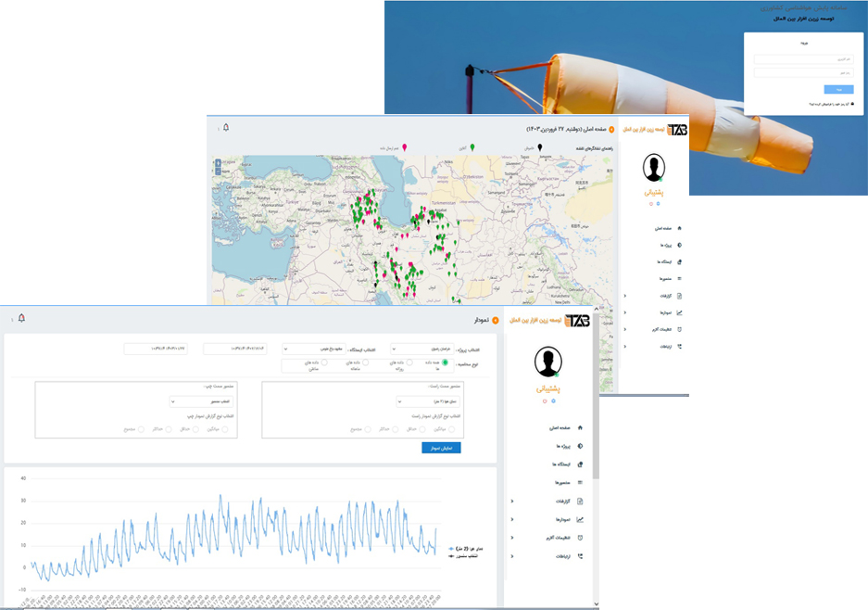Open Home icon in the chart page sidebar

(580, 427)
